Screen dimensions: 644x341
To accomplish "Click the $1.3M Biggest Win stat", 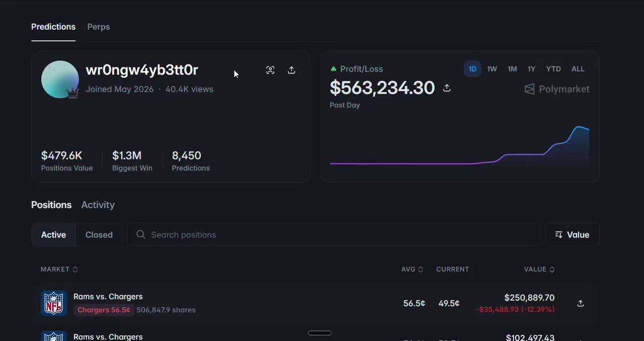I will pyautogui.click(x=132, y=161).
